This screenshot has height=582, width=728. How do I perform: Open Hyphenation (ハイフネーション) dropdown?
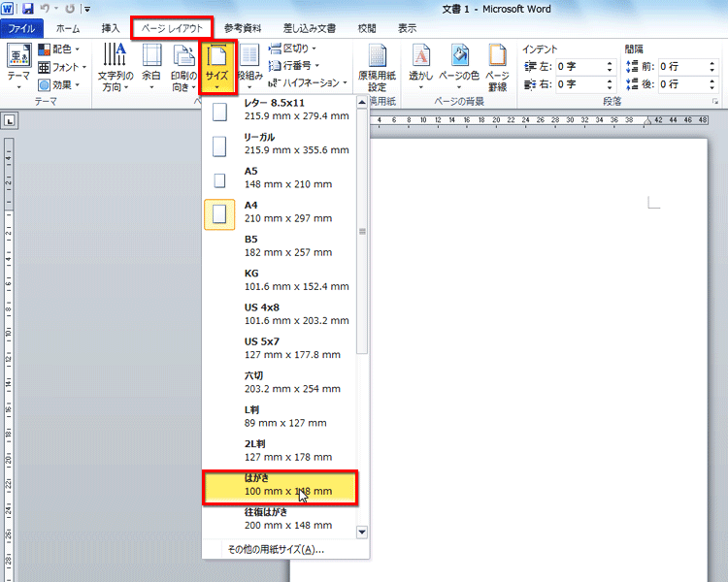[x=308, y=82]
